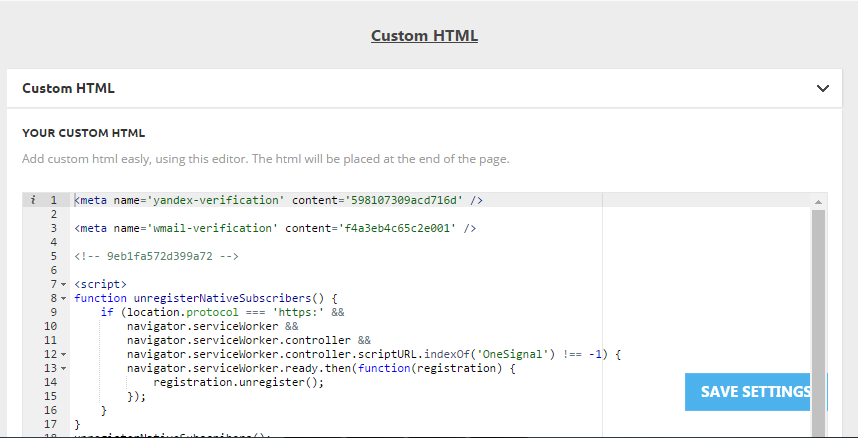Click the opening <script> tag text
Screen dimensions: 858x438
tap(100, 284)
